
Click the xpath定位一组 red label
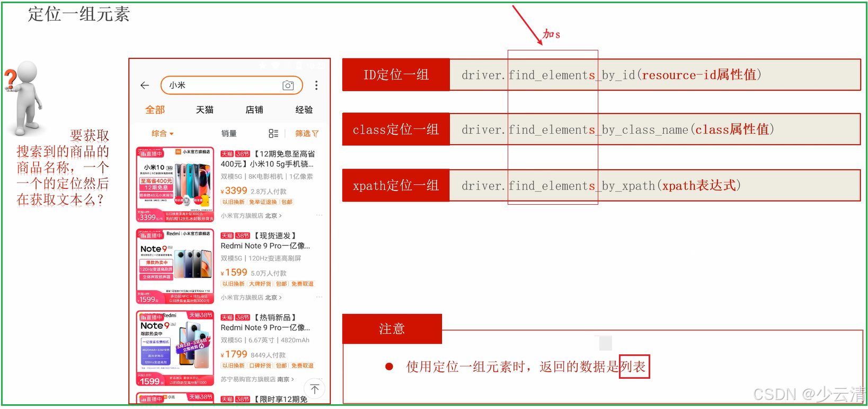(x=396, y=186)
